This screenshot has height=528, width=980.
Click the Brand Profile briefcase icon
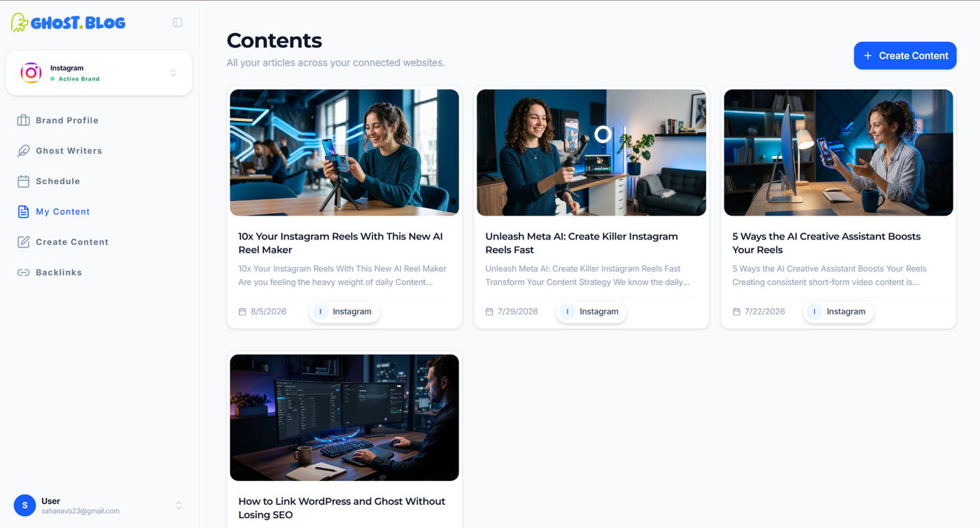point(23,120)
